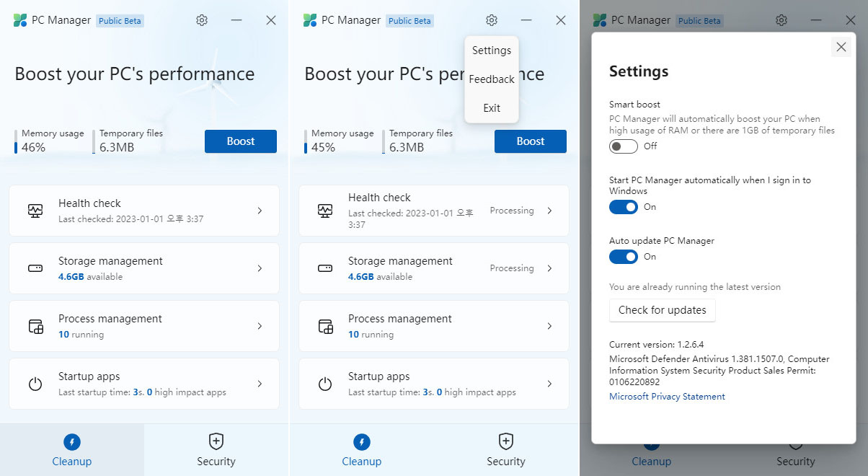Click Security shield icon in left window

[216, 441]
